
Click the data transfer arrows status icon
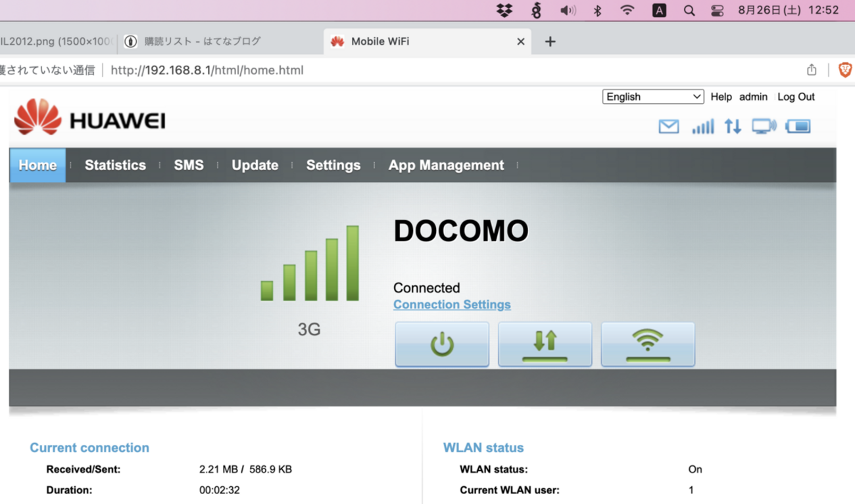coord(733,126)
